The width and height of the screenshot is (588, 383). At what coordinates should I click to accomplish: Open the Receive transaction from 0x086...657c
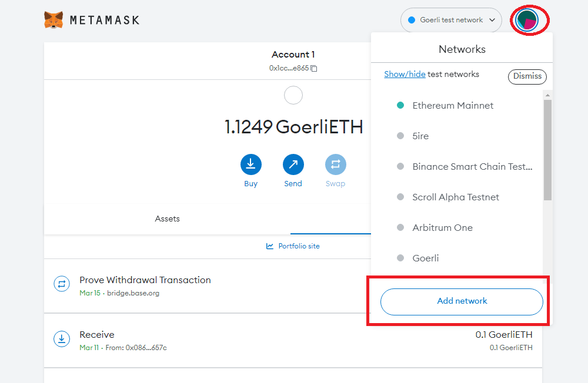pos(293,341)
